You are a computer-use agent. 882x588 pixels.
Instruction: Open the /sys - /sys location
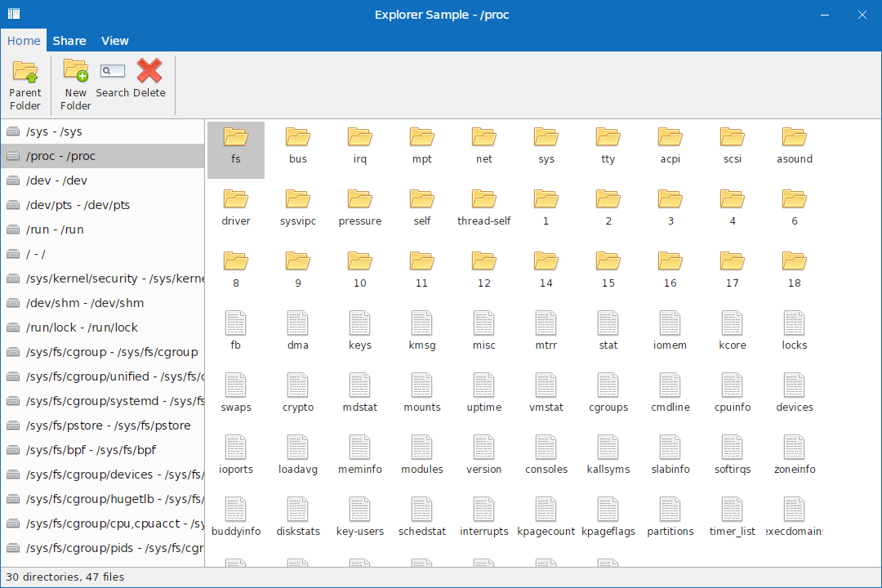point(102,131)
